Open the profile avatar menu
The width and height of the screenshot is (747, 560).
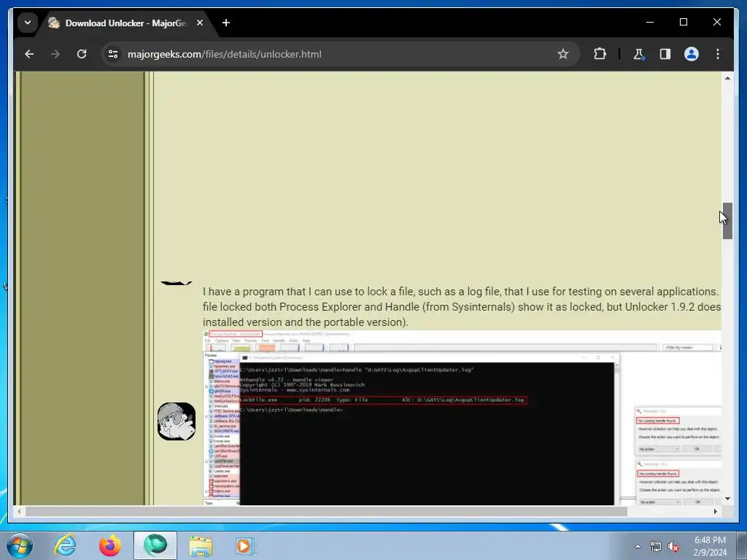692,54
